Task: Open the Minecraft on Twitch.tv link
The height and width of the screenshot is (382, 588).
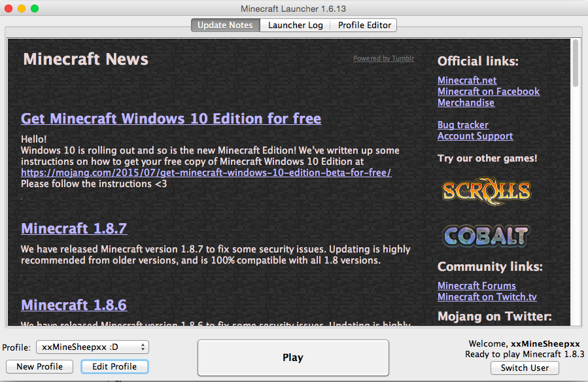Action: pyautogui.click(x=487, y=297)
